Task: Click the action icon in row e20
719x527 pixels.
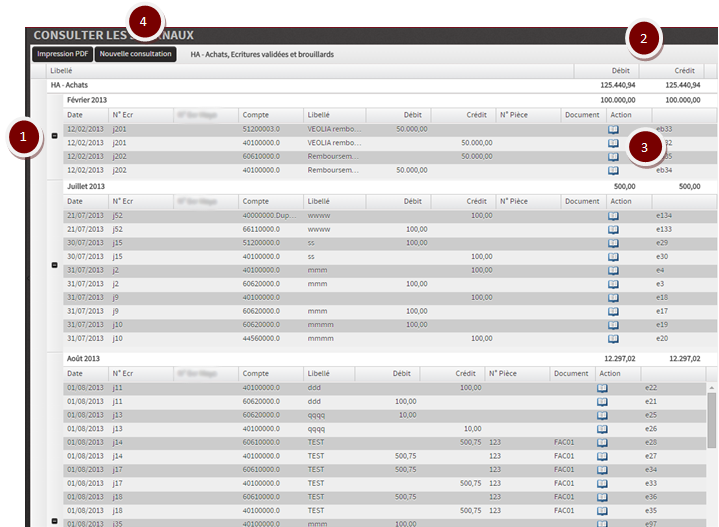Action: [614, 338]
